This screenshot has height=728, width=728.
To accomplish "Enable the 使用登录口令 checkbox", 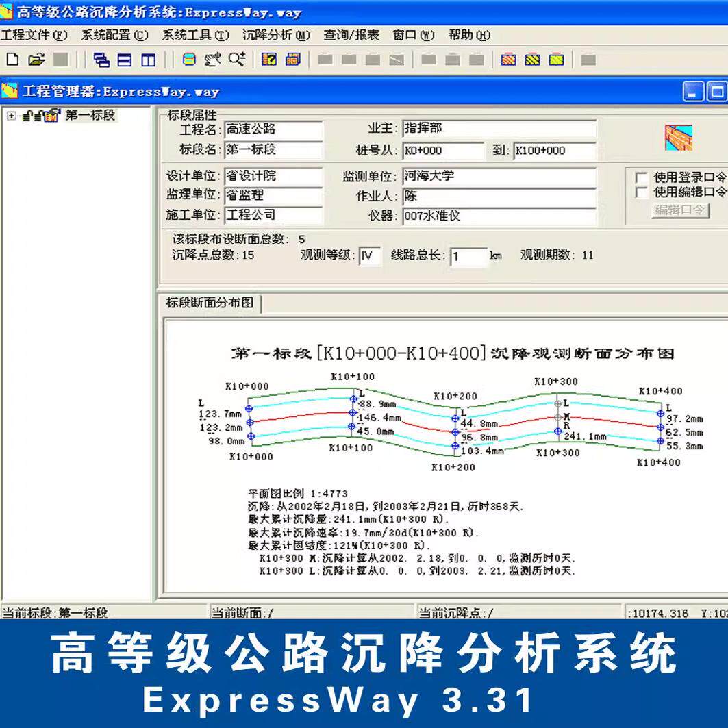I will [x=641, y=178].
